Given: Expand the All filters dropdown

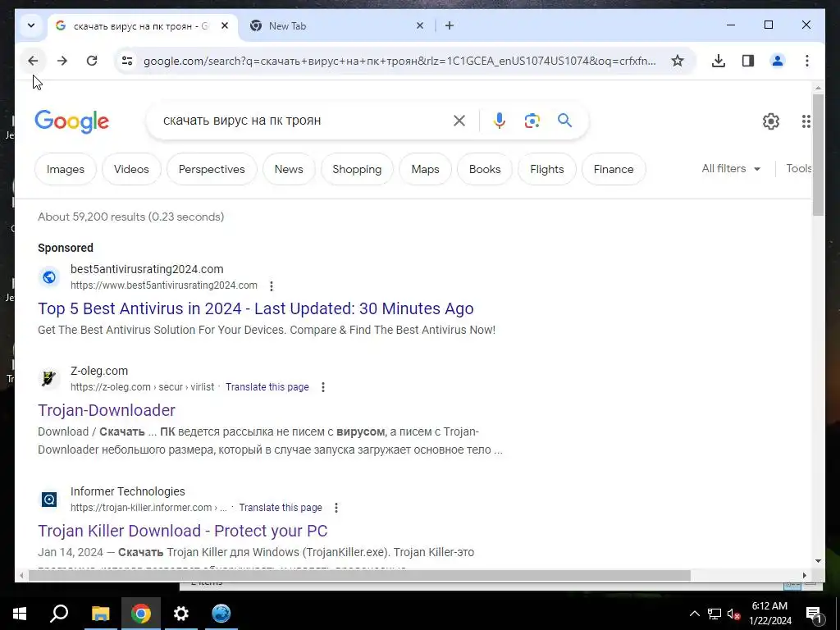Looking at the screenshot, I should [x=731, y=169].
